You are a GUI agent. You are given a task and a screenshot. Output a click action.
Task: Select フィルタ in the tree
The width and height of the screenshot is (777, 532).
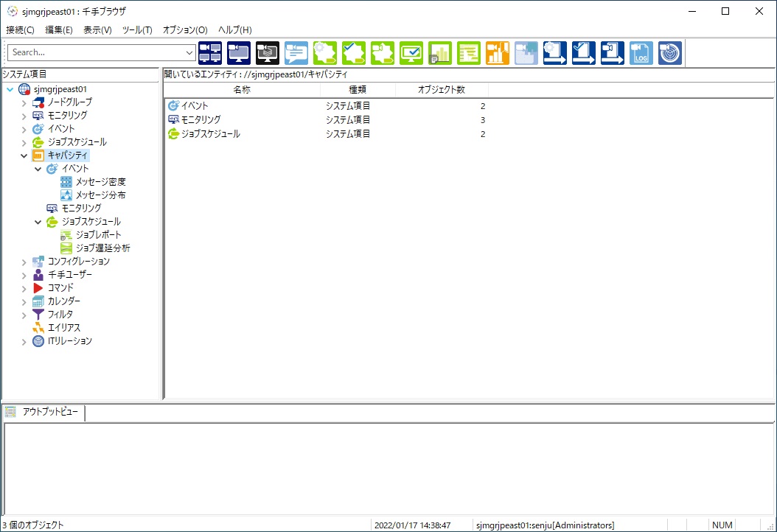[x=60, y=315]
